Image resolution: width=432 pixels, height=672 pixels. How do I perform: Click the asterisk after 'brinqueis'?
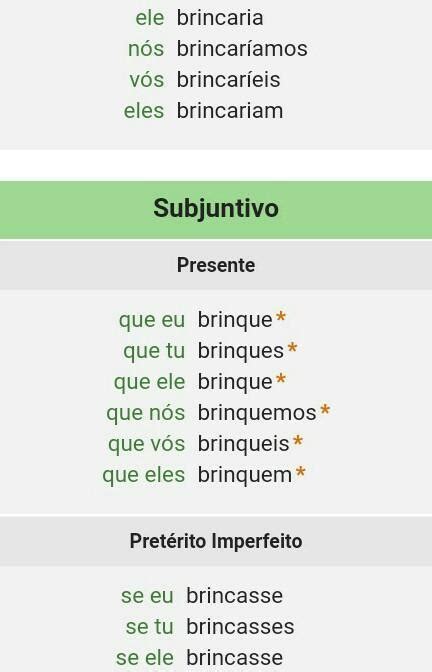(x=298, y=441)
